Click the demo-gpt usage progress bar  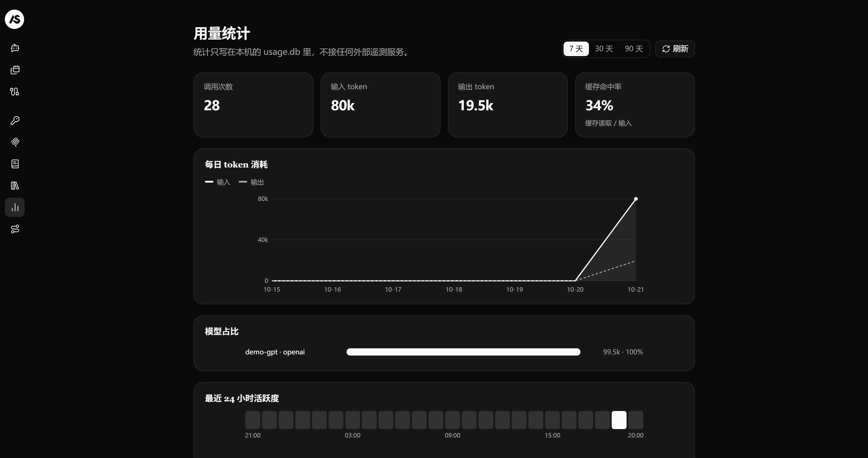(x=463, y=352)
